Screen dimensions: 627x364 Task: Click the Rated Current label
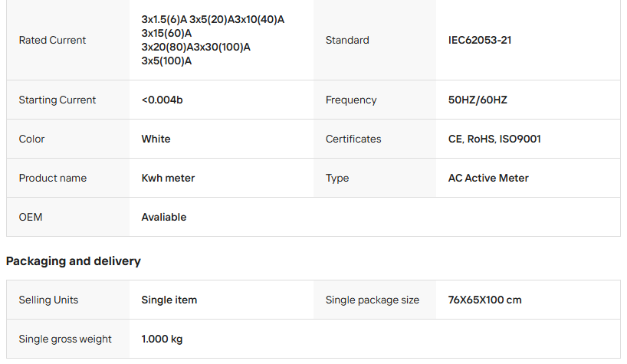(52, 40)
